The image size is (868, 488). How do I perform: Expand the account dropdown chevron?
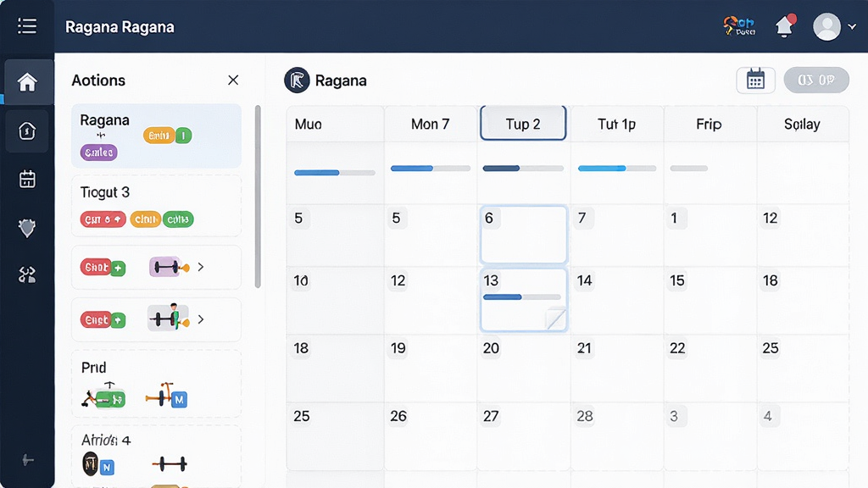(x=852, y=26)
